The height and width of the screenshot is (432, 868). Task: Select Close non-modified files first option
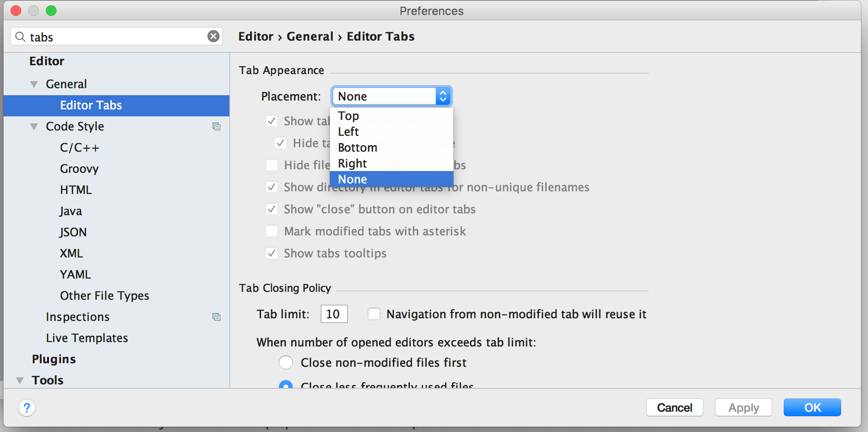pyautogui.click(x=286, y=362)
